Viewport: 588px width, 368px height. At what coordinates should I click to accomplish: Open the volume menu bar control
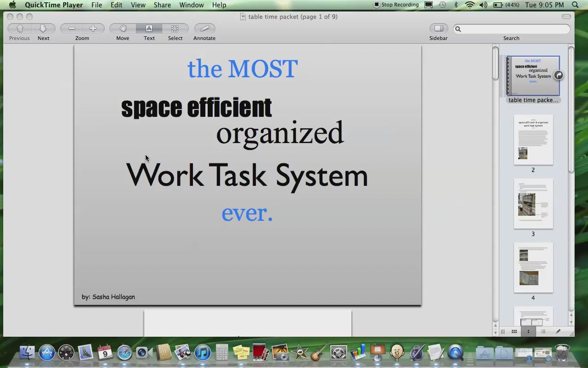(x=483, y=5)
